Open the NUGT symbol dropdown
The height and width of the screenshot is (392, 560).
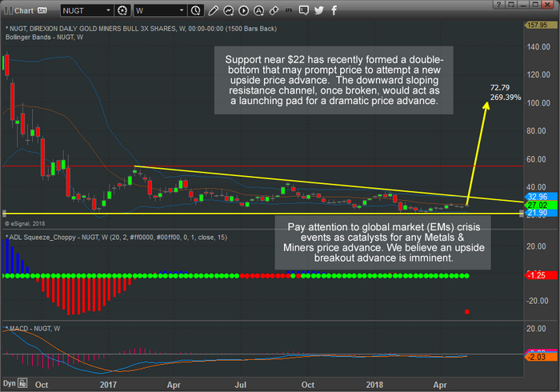[86, 10]
